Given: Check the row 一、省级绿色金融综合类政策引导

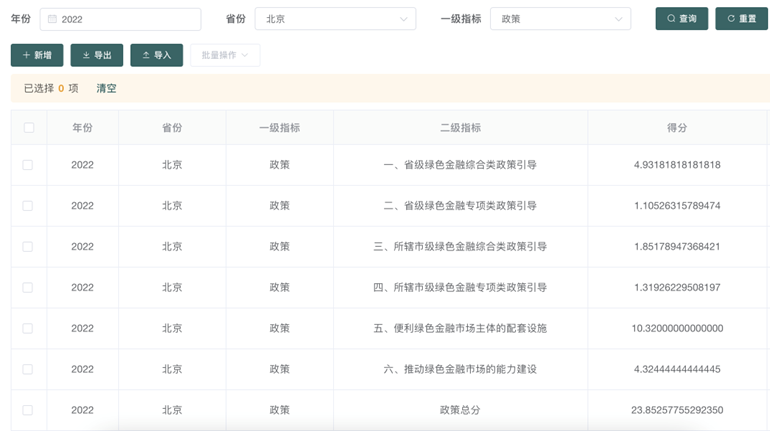Looking at the screenshot, I should click(x=28, y=165).
